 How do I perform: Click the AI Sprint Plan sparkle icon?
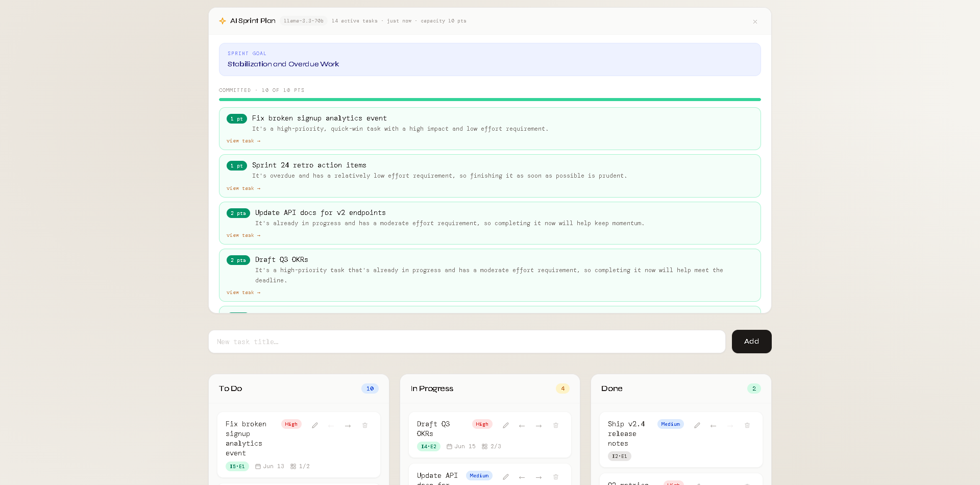[x=223, y=21]
